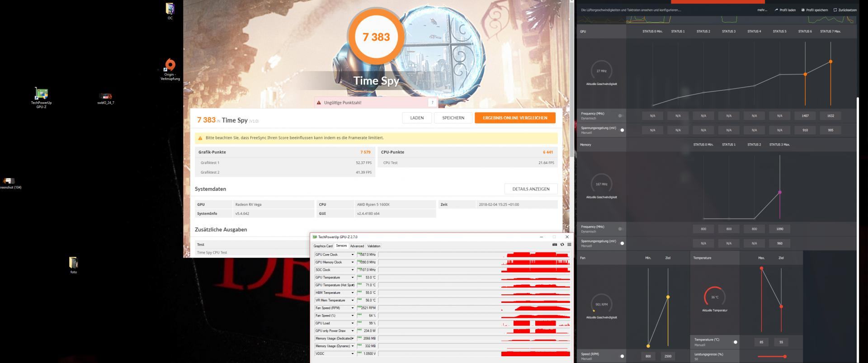Click the SPEICHERN button in 3DMark
Image resolution: width=868 pixels, height=363 pixels.
pos(453,118)
